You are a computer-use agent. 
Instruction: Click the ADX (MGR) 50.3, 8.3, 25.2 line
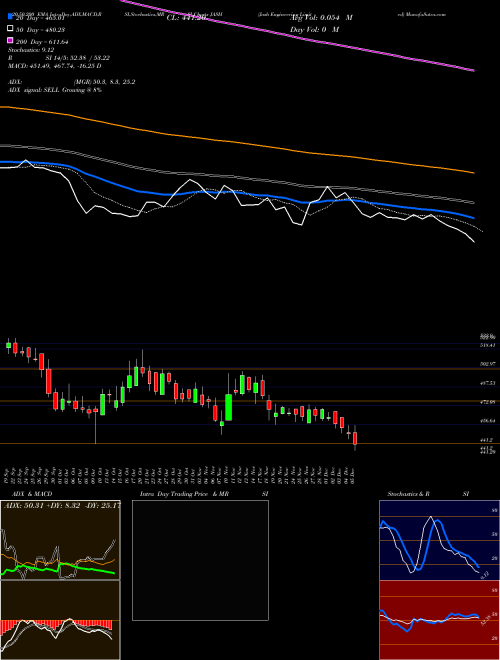(x=71, y=82)
